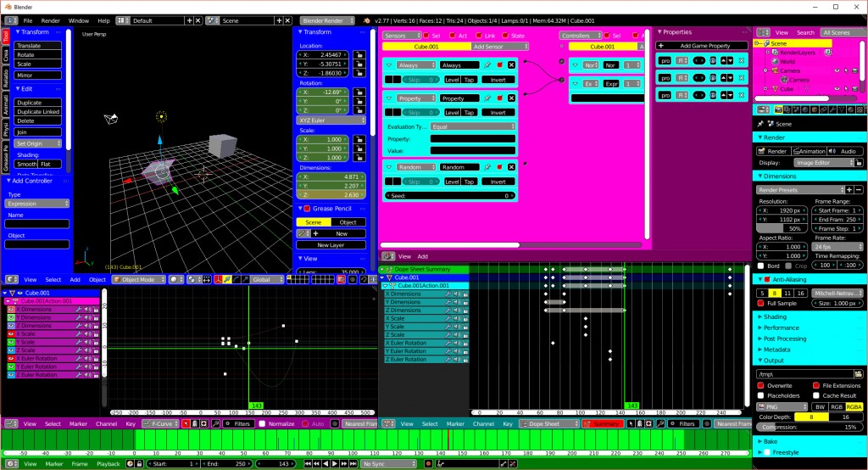Open the Channel menu in dope sheet header
Image resolution: width=868 pixels, height=470 pixels.
[483, 423]
